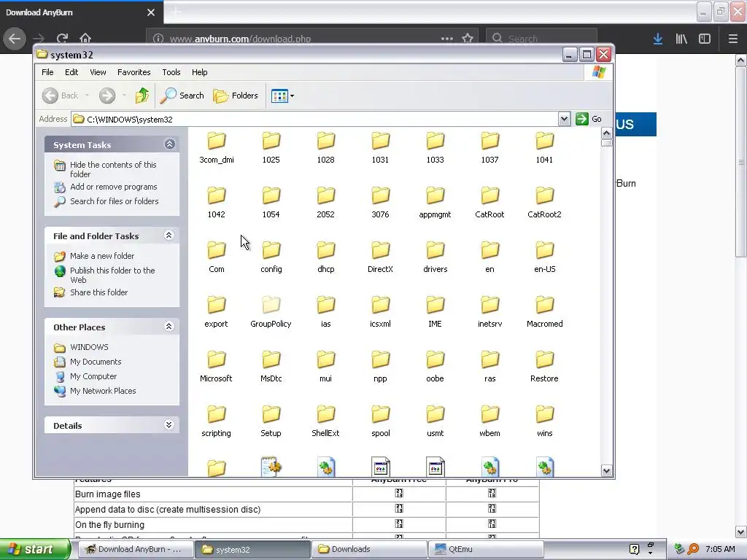The width and height of the screenshot is (747, 560).
Task: Click the Go button
Action: [589, 119]
